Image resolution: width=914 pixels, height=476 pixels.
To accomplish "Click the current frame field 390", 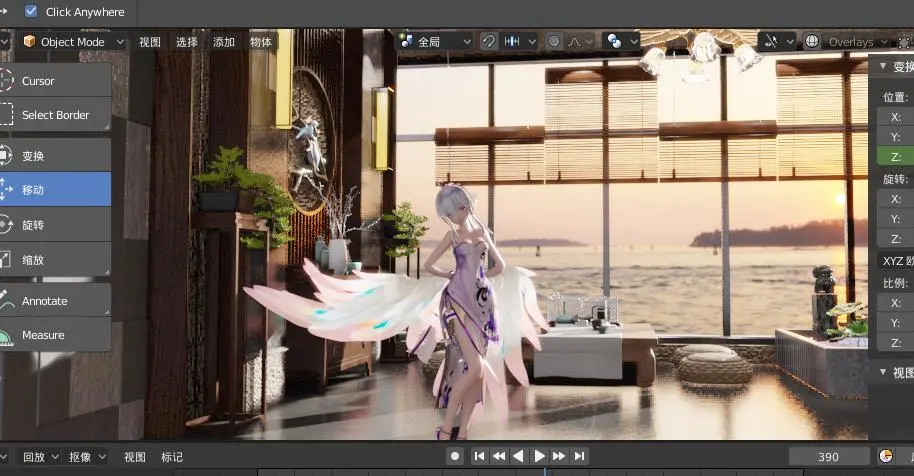I will 828,457.
